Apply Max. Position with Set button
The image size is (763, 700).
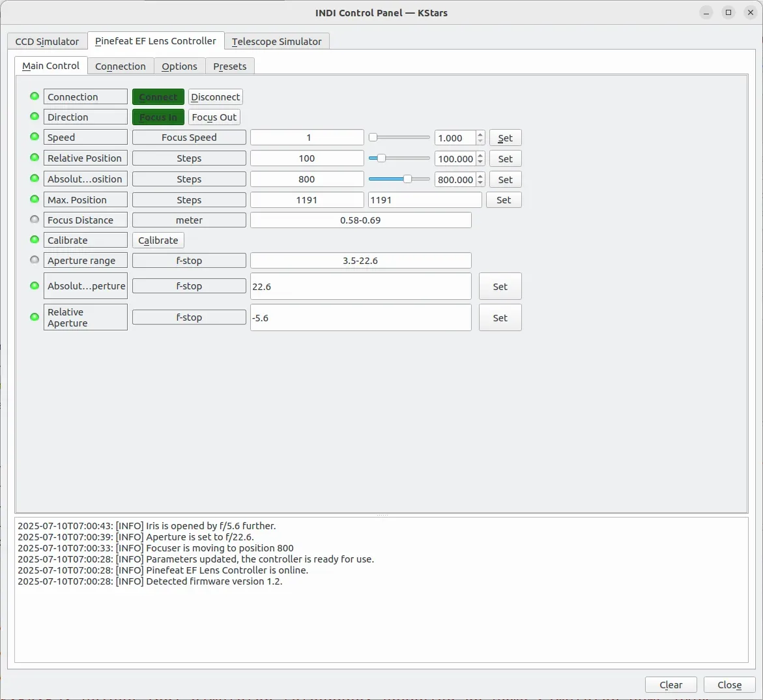(504, 200)
